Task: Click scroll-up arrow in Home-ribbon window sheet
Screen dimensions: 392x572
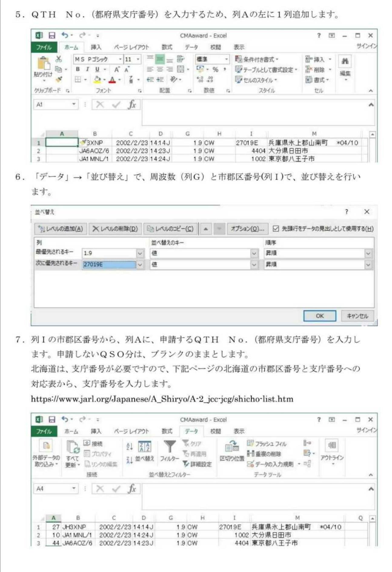Action: 372,134
